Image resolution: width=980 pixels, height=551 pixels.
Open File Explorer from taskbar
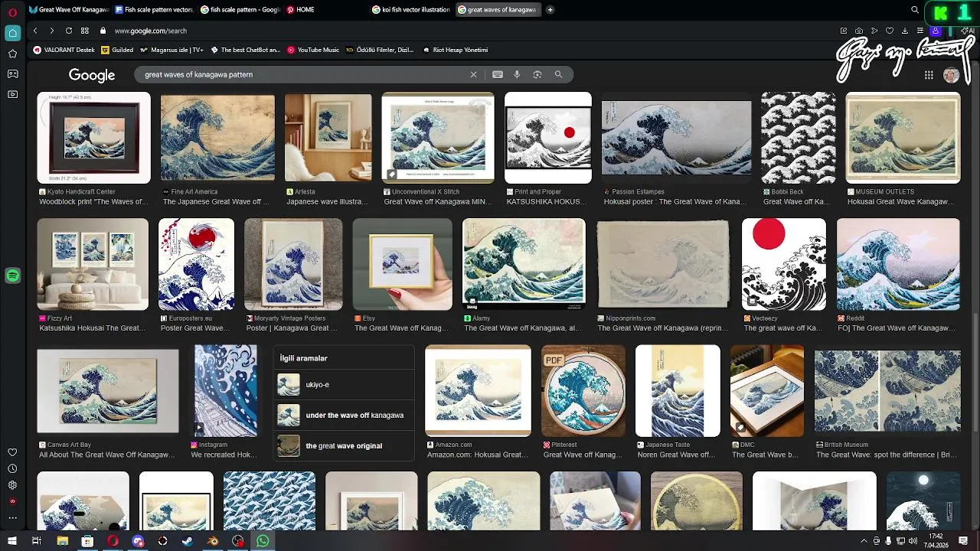tap(62, 541)
